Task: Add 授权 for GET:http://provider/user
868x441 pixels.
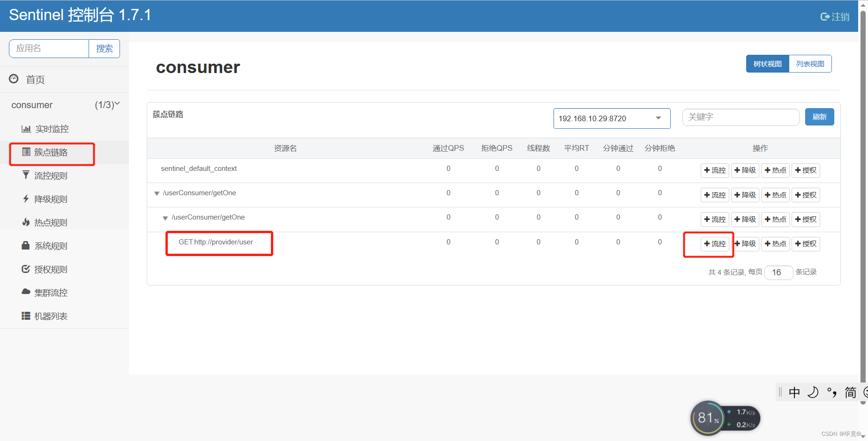Action: click(806, 244)
